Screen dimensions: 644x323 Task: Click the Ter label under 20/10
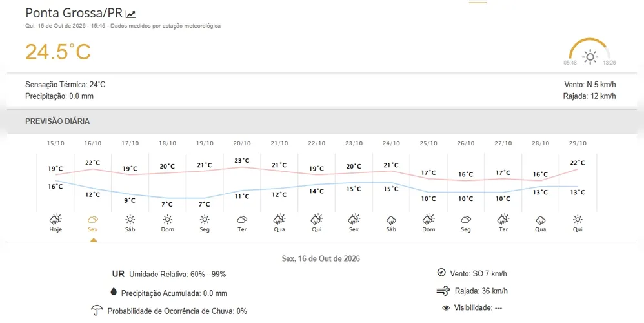242,229
